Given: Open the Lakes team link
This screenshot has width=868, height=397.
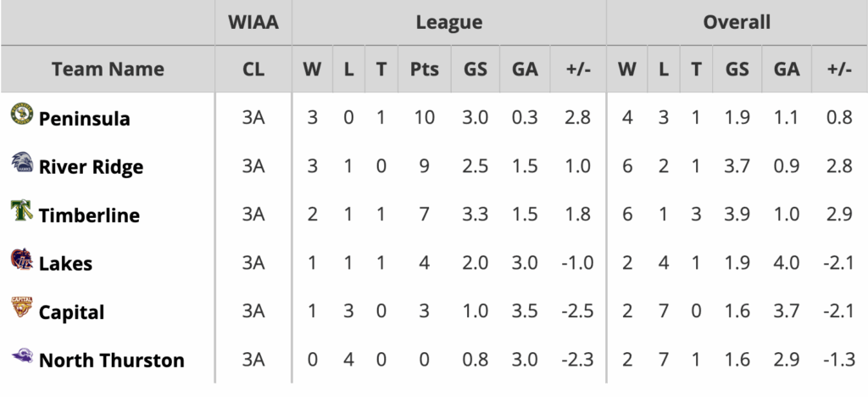Looking at the screenshot, I should tap(65, 264).
